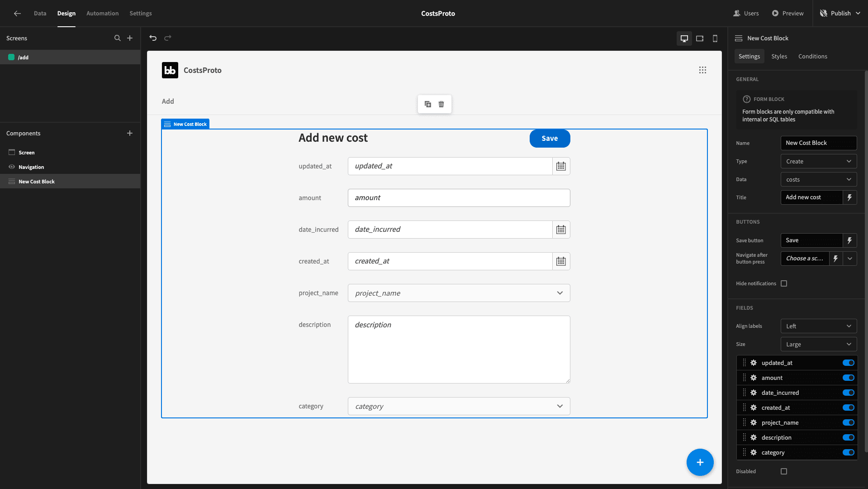Open settings gear for amount field
This screenshot has width=868, height=489.
754,378
